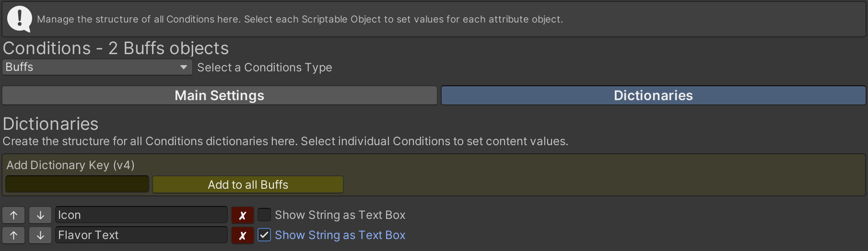Click the Select a Conditions Type label
The image size is (868, 251).
click(264, 68)
